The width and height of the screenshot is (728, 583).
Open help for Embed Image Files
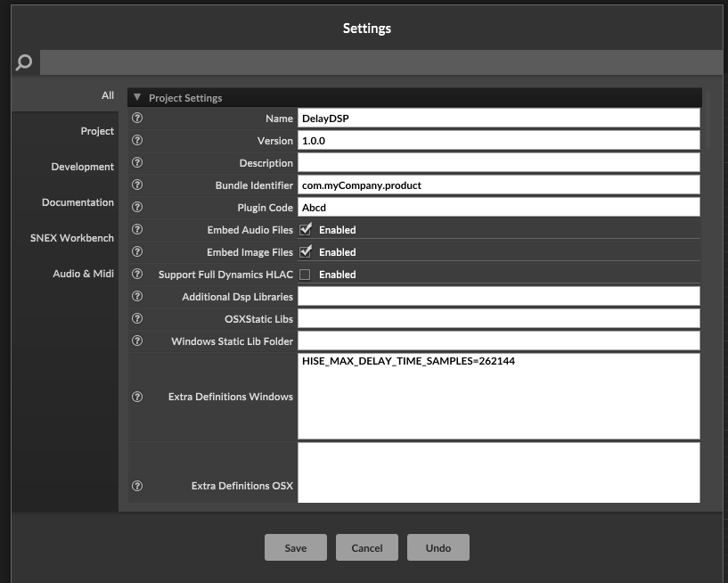(137, 251)
